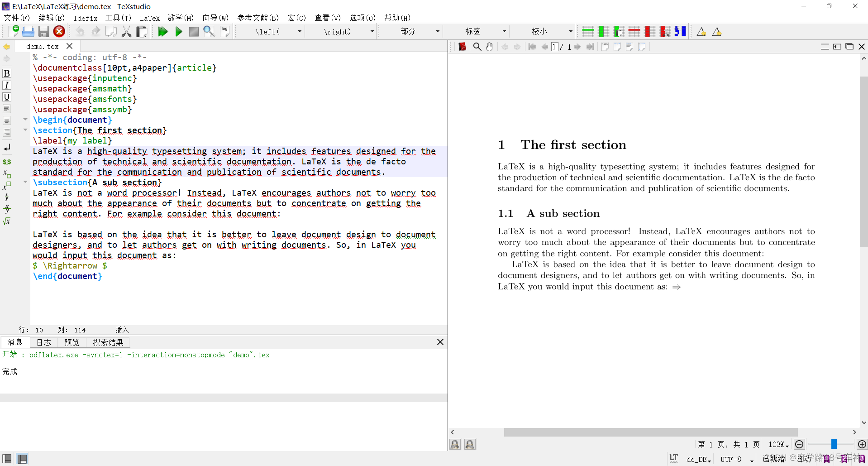Build and view with the double green arrow
Screen dimensions: 868x466
[163, 31]
